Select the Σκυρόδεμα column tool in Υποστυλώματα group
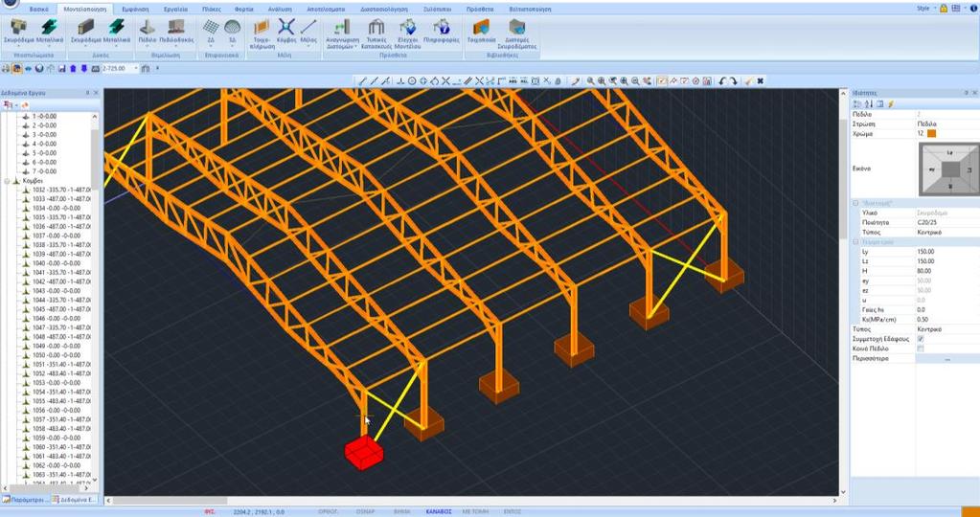The image size is (980, 517). click(17, 32)
